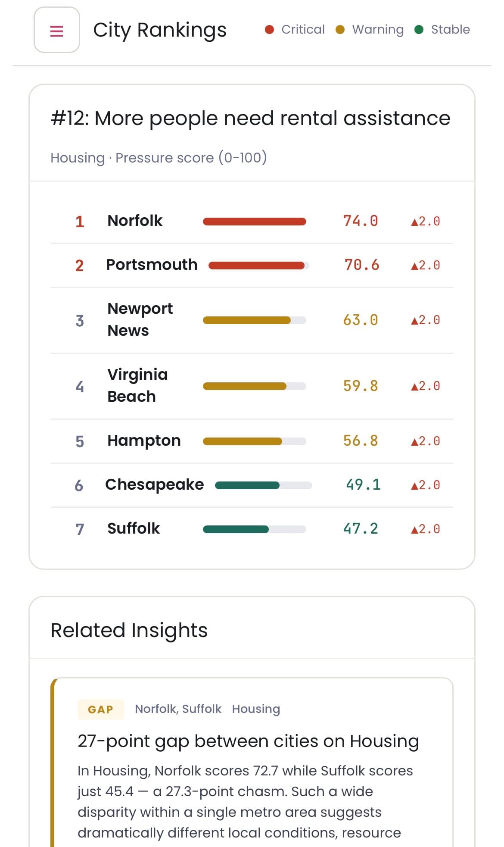
Task: Click Hampton's up-trend 2.0 indicator
Action: 426,441
